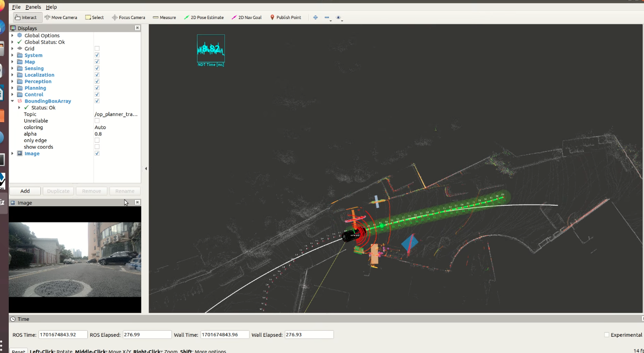Select the 2D Nav Goal tool
644x353 pixels.
[x=246, y=18]
